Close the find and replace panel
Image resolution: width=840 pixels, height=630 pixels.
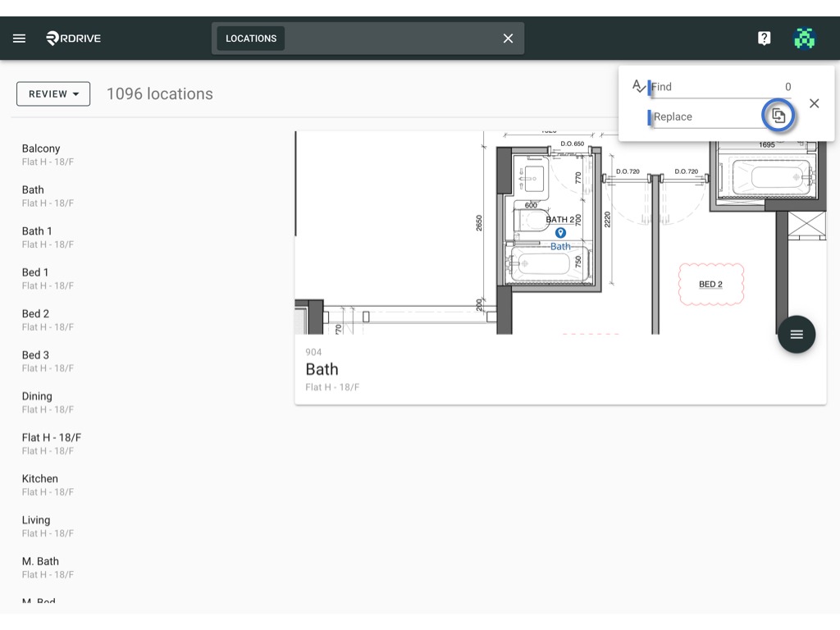815,103
